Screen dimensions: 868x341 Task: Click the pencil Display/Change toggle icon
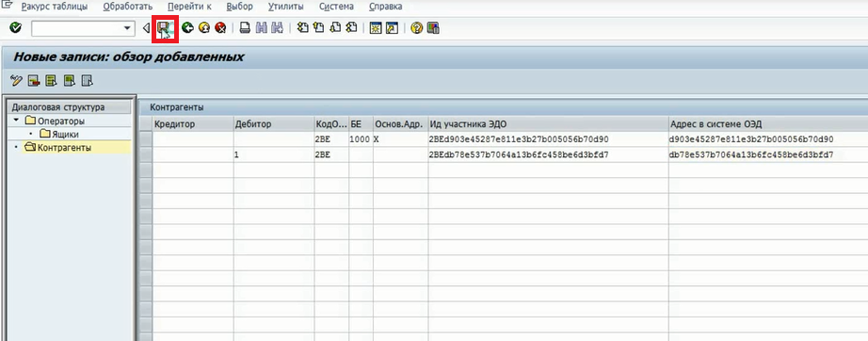(16, 81)
